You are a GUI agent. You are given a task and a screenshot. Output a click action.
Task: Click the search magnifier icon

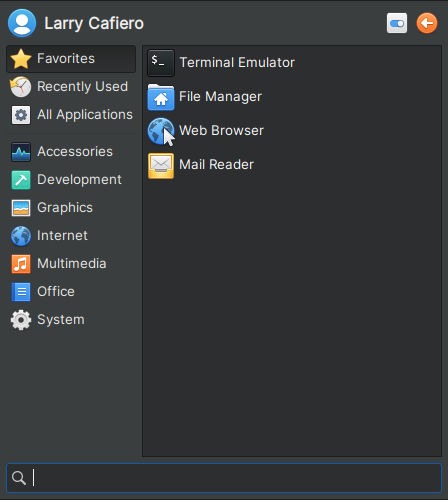click(19, 478)
